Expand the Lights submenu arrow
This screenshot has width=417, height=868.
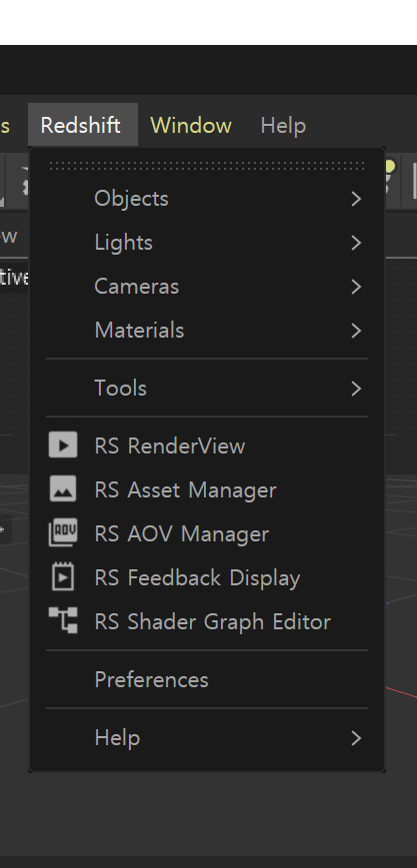click(x=357, y=243)
